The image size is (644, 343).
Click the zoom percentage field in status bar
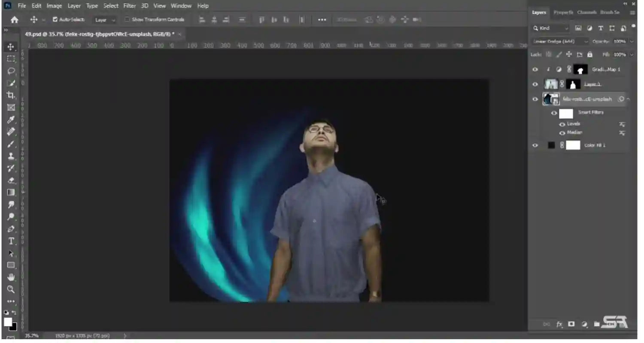pyautogui.click(x=31, y=336)
